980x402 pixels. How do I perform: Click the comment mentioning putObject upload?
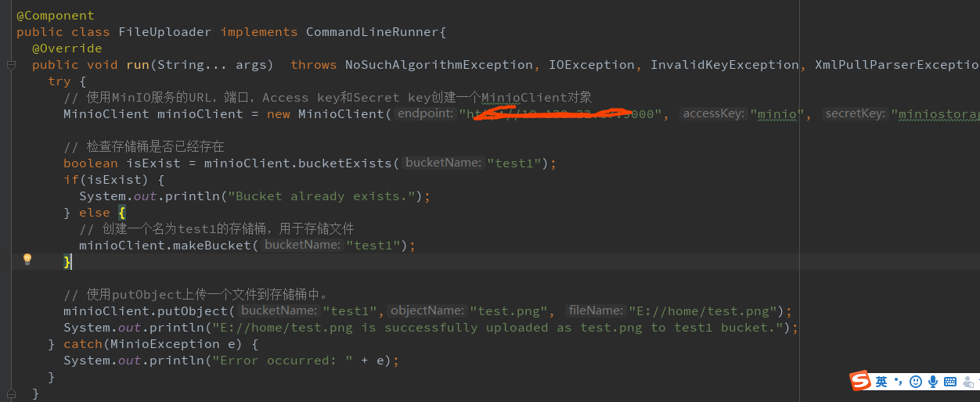(196, 295)
